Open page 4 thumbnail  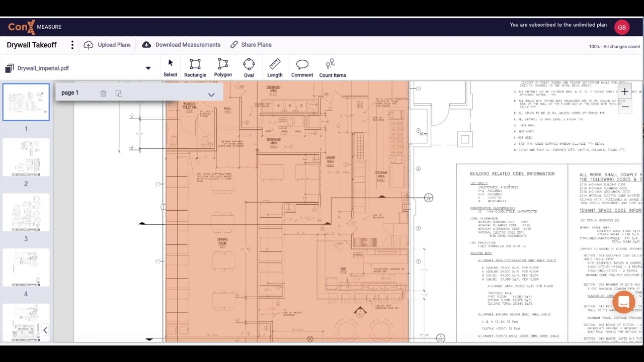26,268
